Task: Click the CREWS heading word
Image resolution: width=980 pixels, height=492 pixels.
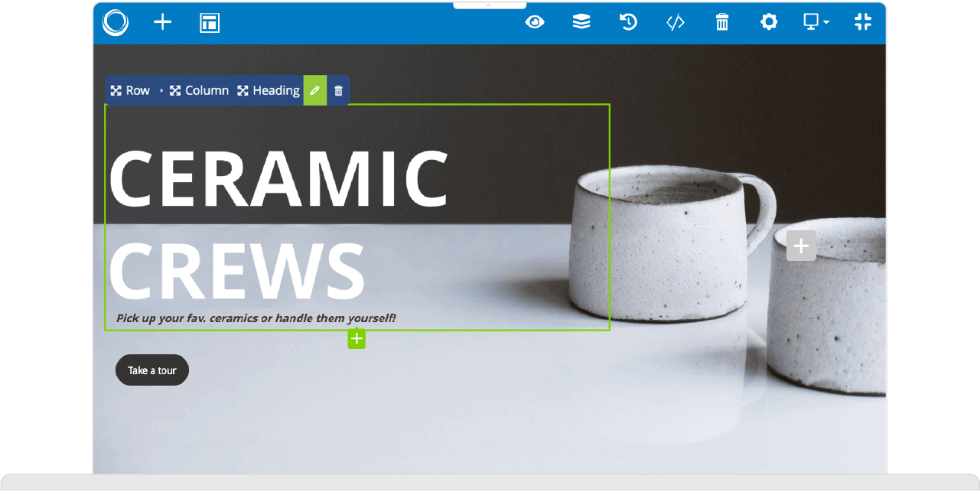Action: click(236, 271)
